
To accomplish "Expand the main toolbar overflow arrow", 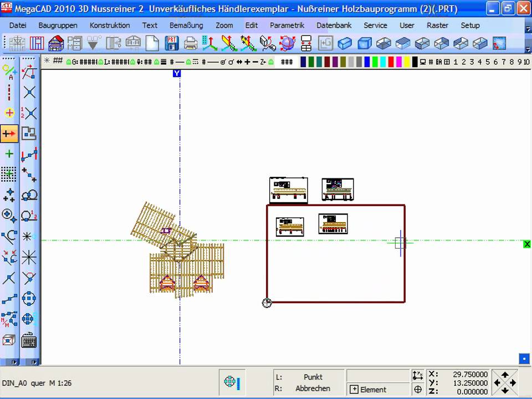I will (528, 50).
